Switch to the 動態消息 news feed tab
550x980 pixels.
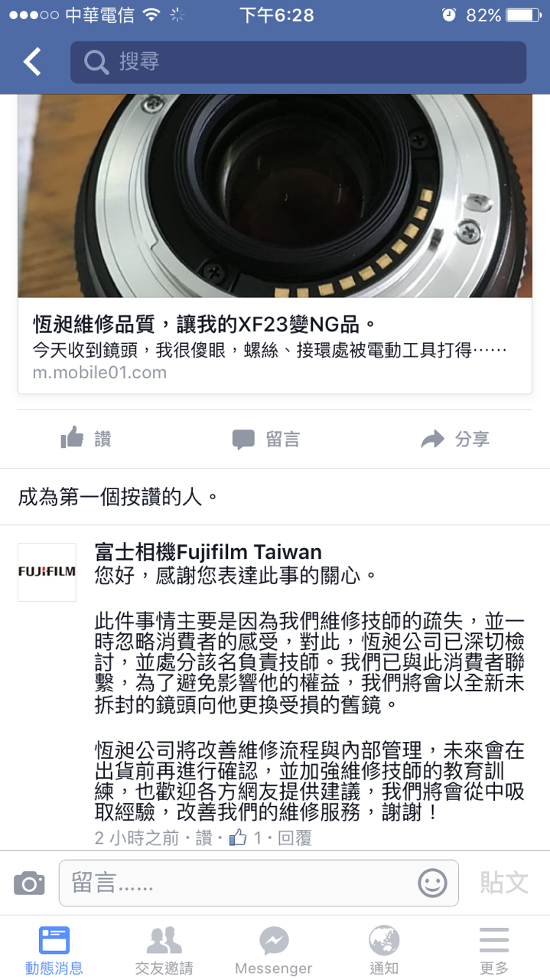coord(54,950)
